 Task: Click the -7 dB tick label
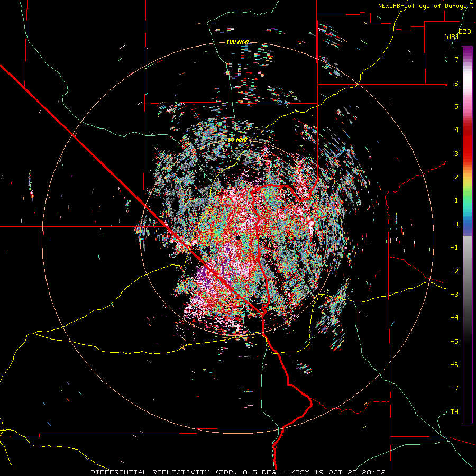pos(454,388)
